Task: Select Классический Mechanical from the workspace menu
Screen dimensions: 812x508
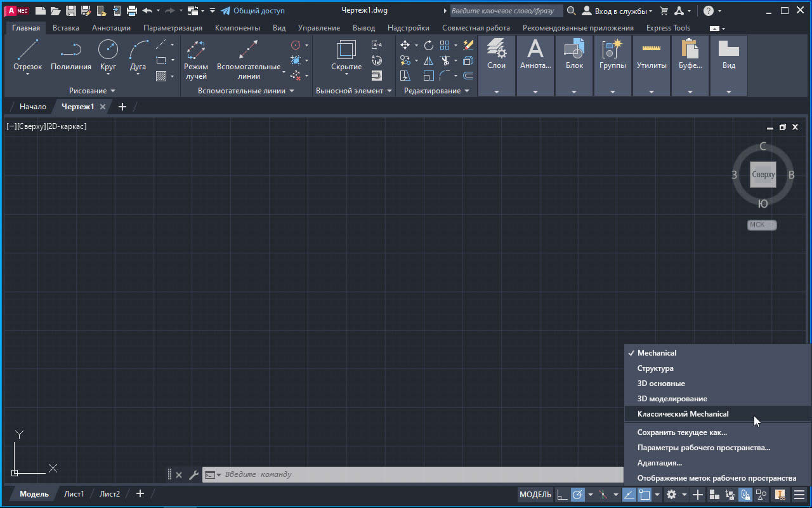Action: tap(683, 413)
